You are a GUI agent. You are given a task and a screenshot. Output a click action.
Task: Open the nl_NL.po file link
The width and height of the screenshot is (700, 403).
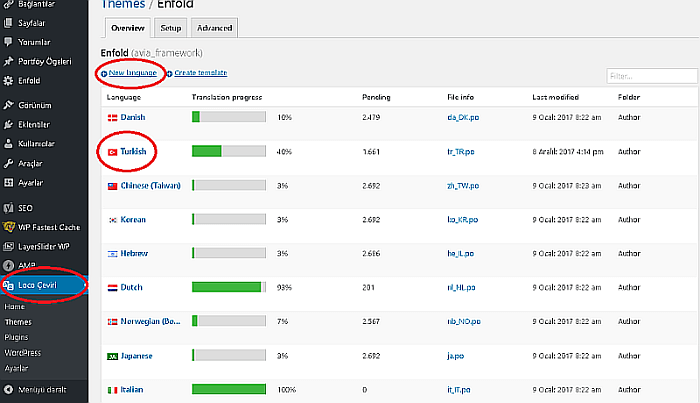click(461, 287)
